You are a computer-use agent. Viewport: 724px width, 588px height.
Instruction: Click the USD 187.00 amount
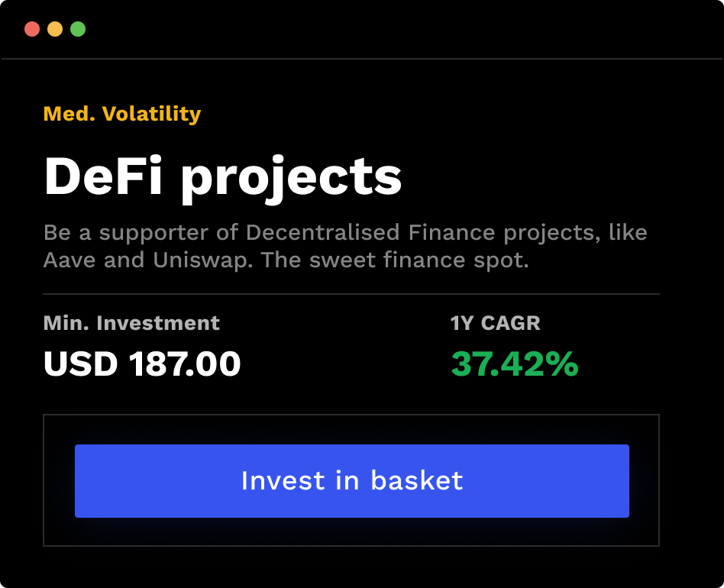click(142, 364)
